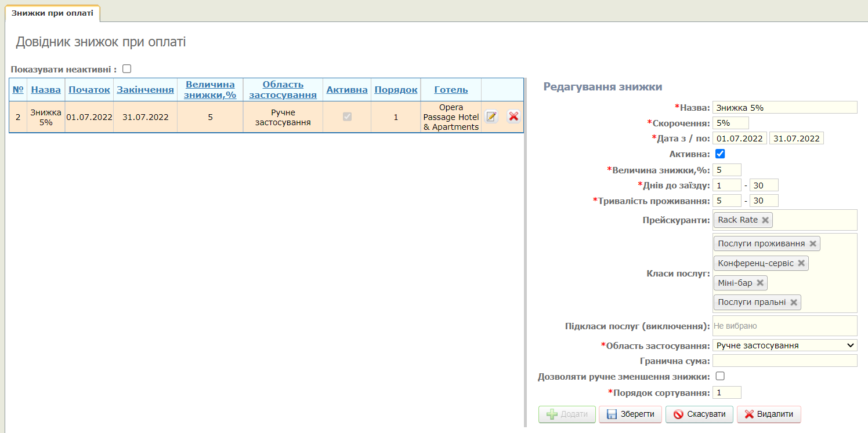Remove the Rack Rate tag
Image resolution: width=868 pixels, height=433 pixels.
click(x=765, y=220)
